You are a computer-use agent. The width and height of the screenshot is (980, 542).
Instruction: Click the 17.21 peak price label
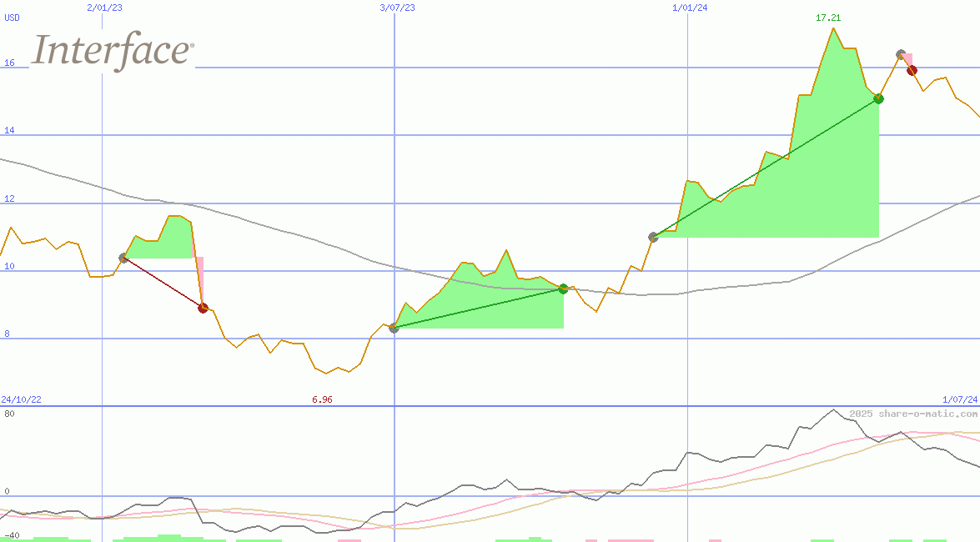[827, 18]
